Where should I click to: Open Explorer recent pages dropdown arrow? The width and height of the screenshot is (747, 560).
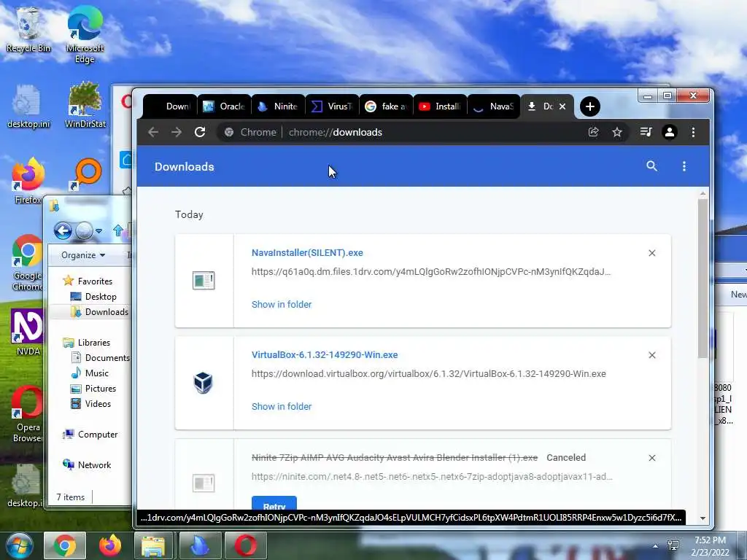98,231
